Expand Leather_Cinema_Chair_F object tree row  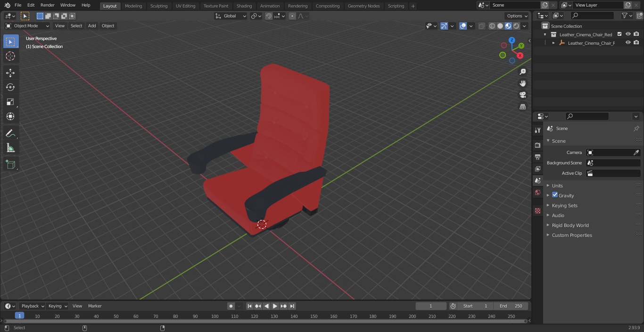[x=553, y=43]
